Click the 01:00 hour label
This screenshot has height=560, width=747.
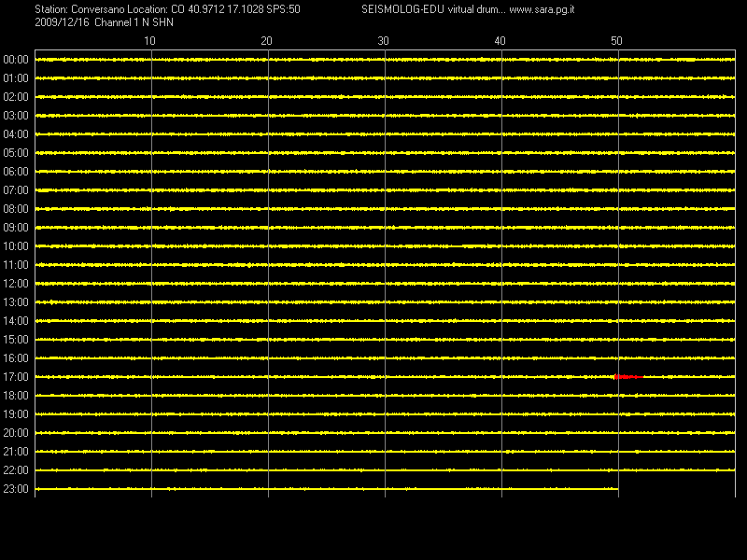pos(16,78)
